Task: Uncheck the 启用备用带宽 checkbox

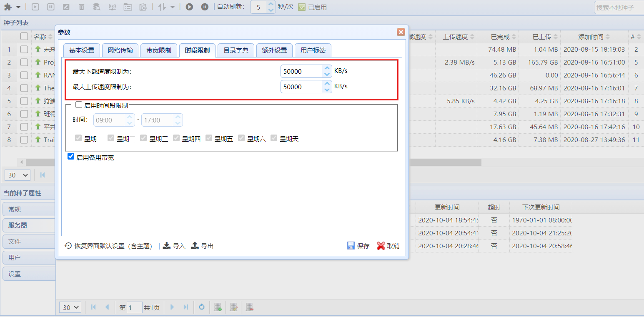Action: 71,157
